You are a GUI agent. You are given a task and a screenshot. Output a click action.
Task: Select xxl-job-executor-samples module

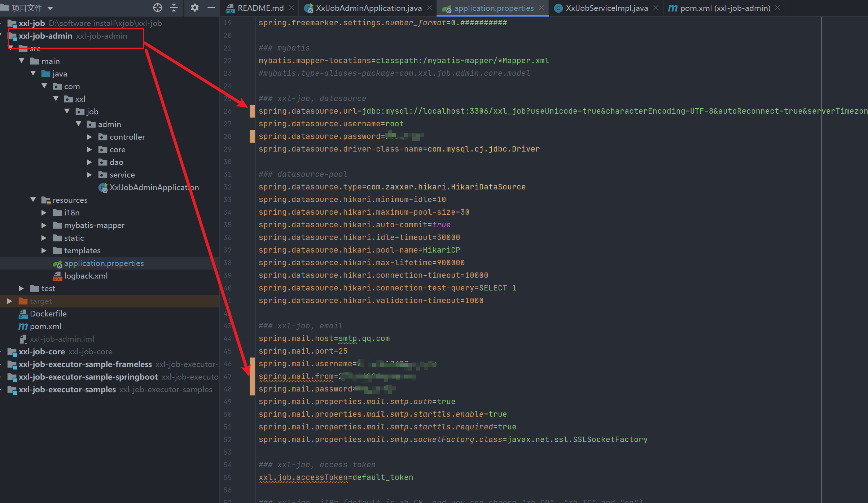pos(67,389)
